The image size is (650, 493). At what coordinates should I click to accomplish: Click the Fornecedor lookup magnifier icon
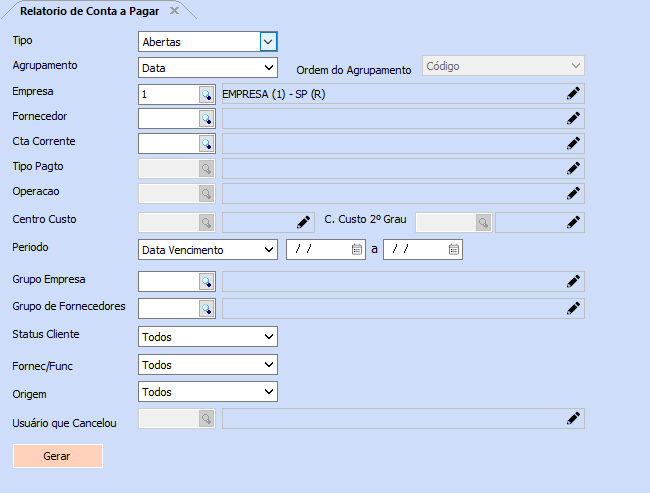[207, 118]
